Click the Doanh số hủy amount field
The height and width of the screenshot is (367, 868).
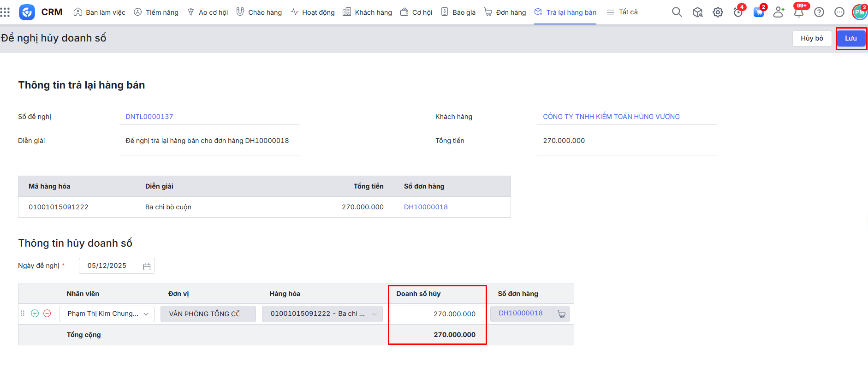point(436,314)
